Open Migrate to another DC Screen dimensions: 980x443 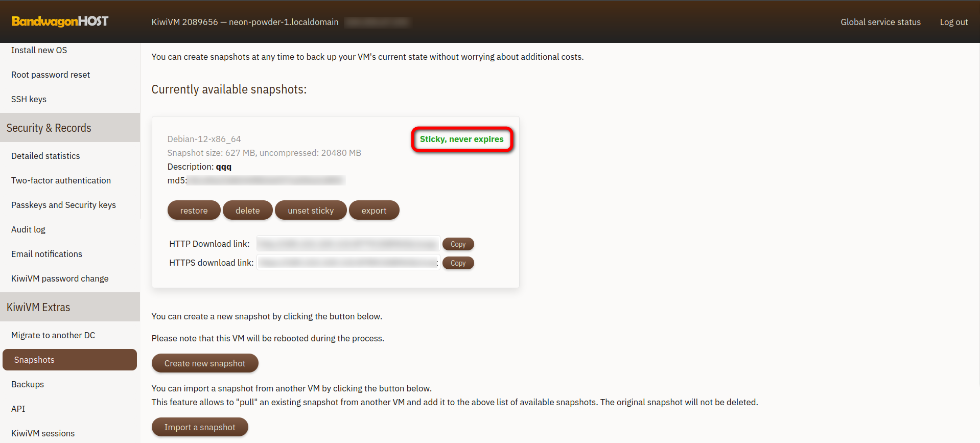(53, 335)
